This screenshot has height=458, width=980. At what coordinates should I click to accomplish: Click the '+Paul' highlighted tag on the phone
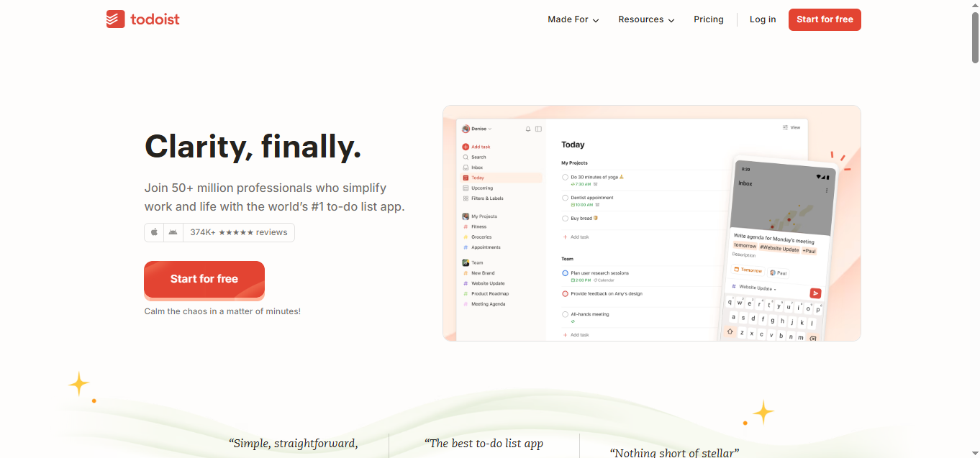[x=809, y=251]
